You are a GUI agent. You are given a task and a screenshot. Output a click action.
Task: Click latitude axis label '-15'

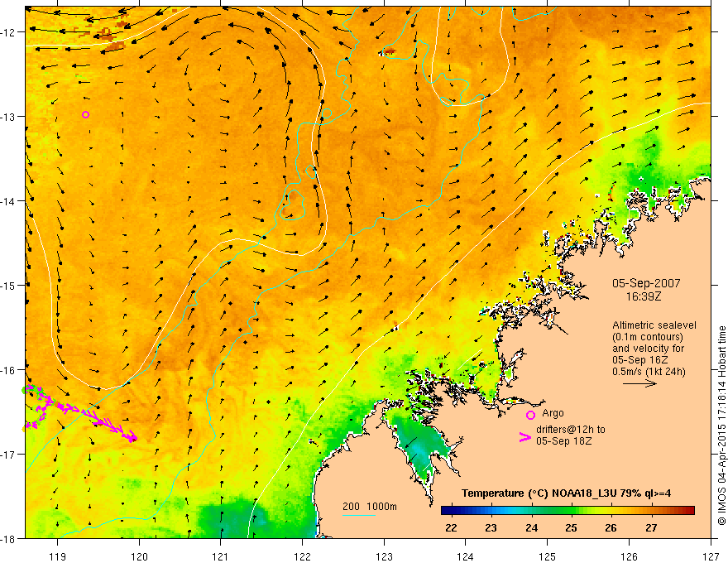(x=9, y=285)
